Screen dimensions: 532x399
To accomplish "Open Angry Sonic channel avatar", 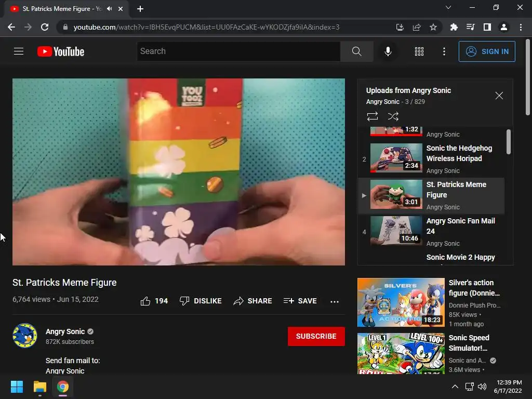I will [x=25, y=336].
